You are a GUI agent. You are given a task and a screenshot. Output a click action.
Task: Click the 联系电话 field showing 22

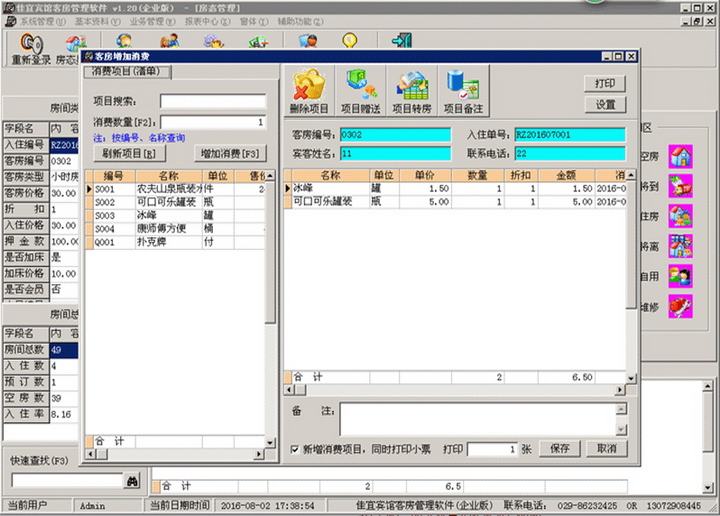(570, 154)
